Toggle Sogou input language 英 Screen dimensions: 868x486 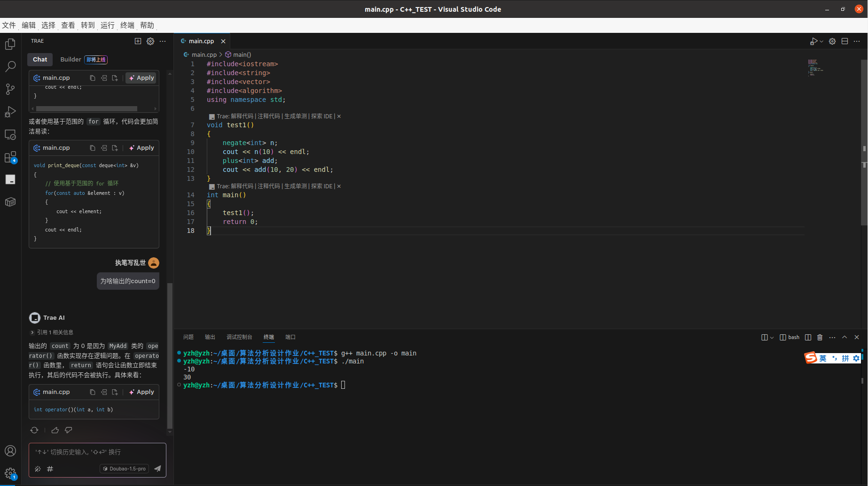823,358
